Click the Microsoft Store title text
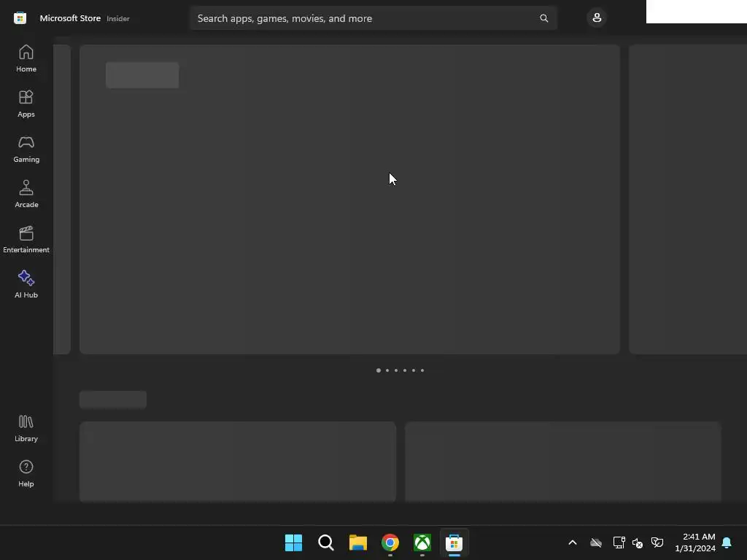The height and width of the screenshot is (560, 747). pyautogui.click(x=70, y=18)
